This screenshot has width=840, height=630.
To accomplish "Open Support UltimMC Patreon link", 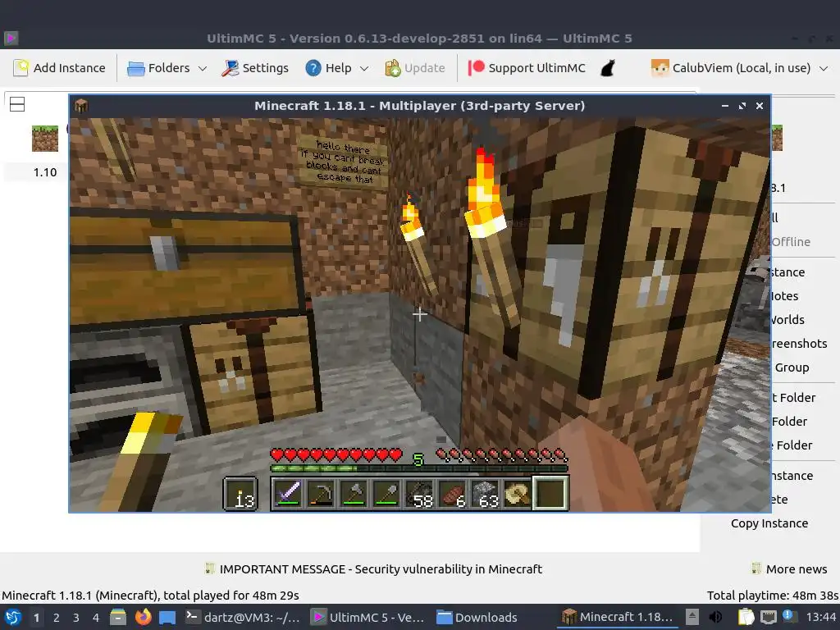I will (x=527, y=68).
